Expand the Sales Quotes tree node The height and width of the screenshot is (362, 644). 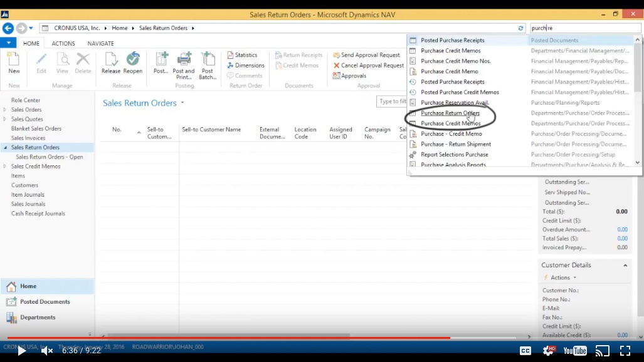5,119
